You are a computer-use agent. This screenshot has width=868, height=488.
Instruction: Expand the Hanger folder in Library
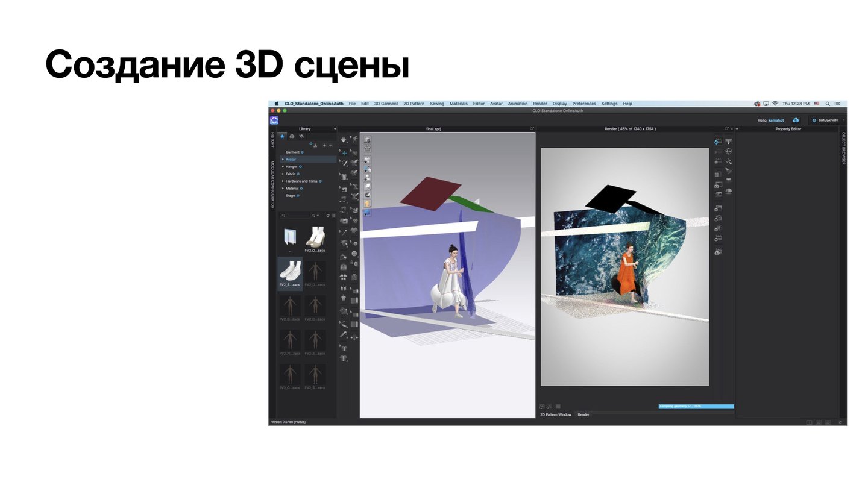(x=283, y=167)
